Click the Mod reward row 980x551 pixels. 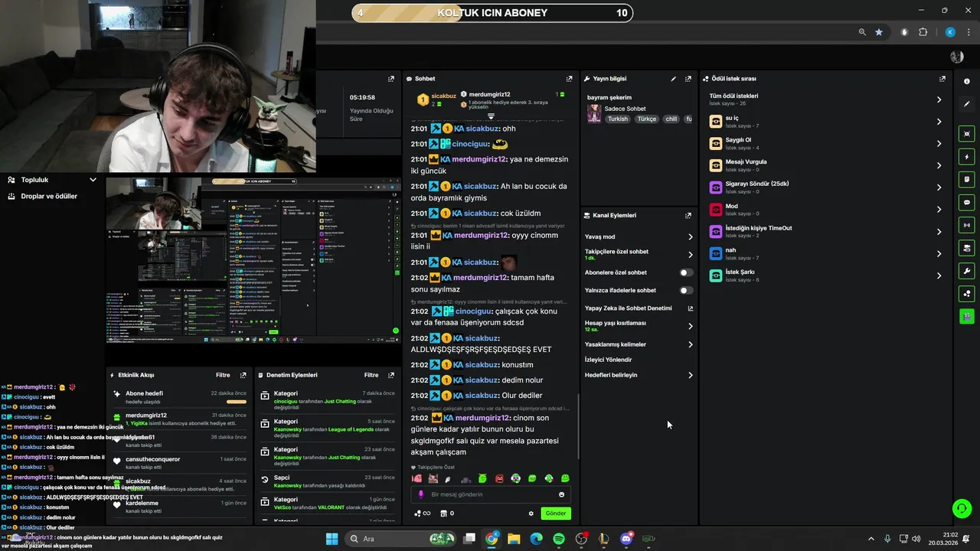pos(825,210)
